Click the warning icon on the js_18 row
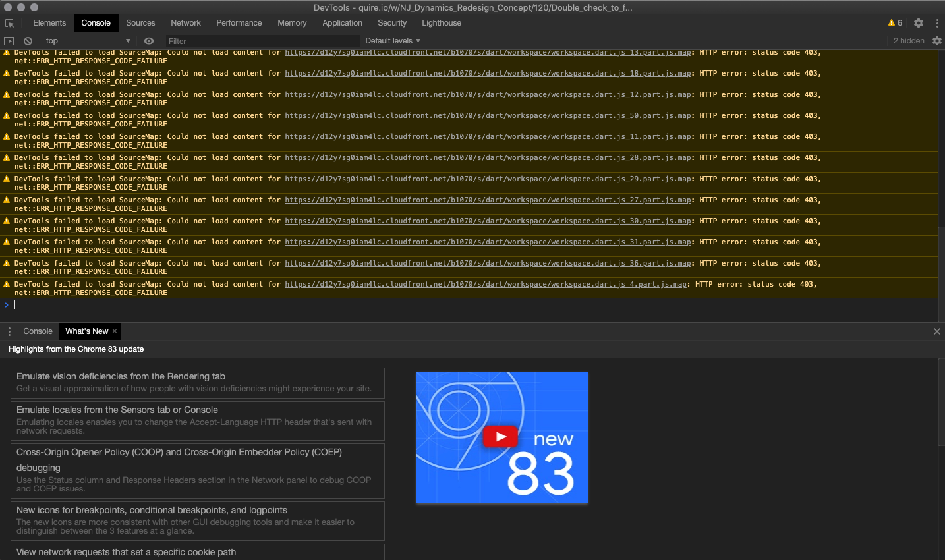This screenshot has width=945, height=560. pyautogui.click(x=7, y=74)
